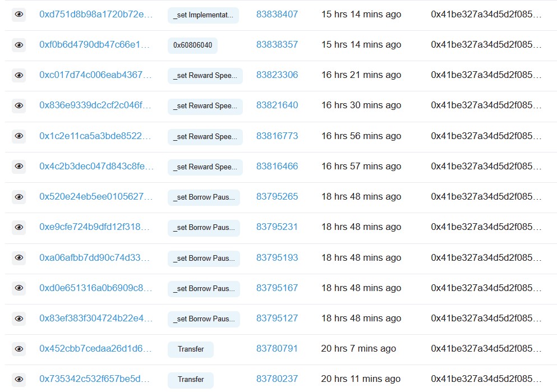
Task: Preview transaction 0xc017d74c006eab4367 via eye icon
Action: pyautogui.click(x=19, y=75)
